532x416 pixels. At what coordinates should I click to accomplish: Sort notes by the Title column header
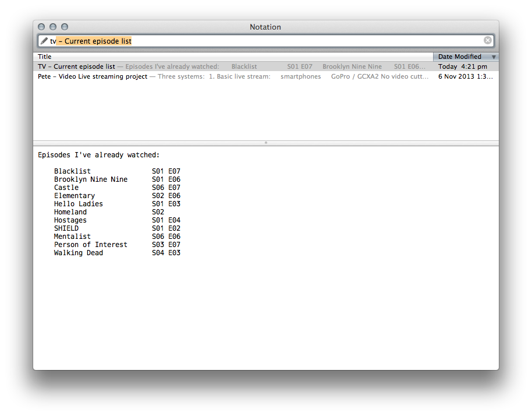(x=233, y=57)
